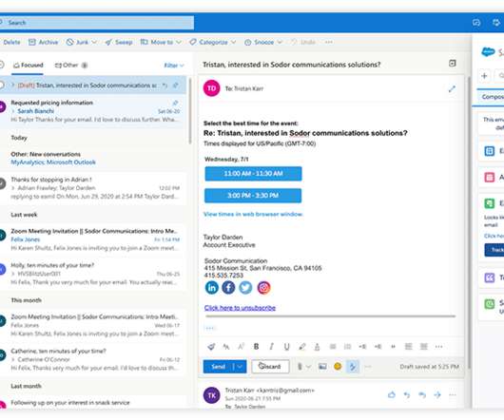The height and width of the screenshot is (420, 504).
Task: Click the plus icon in the Salesforce panel
Action: (x=484, y=76)
